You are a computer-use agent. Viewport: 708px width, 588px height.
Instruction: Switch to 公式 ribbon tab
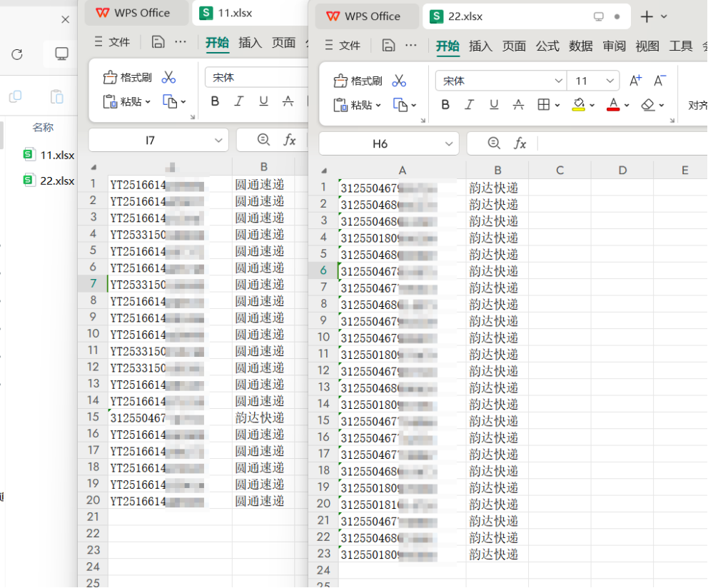click(547, 46)
